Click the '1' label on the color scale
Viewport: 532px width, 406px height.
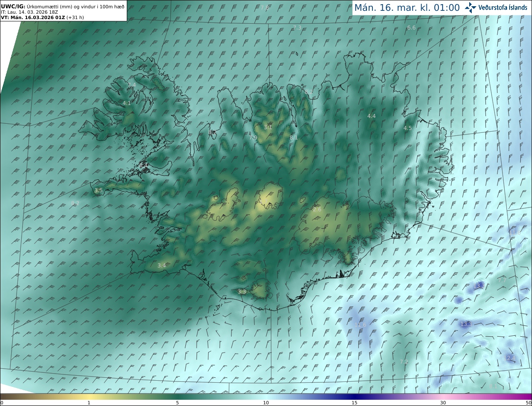point(89,403)
